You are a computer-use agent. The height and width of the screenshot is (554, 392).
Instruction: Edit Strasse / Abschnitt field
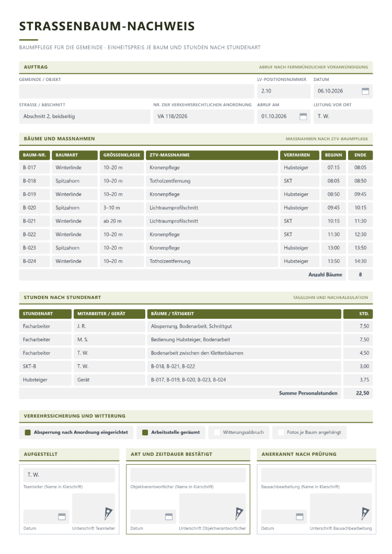(x=85, y=117)
